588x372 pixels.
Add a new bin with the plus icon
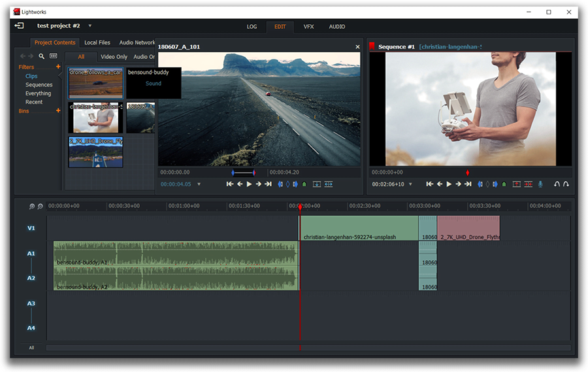tap(58, 110)
